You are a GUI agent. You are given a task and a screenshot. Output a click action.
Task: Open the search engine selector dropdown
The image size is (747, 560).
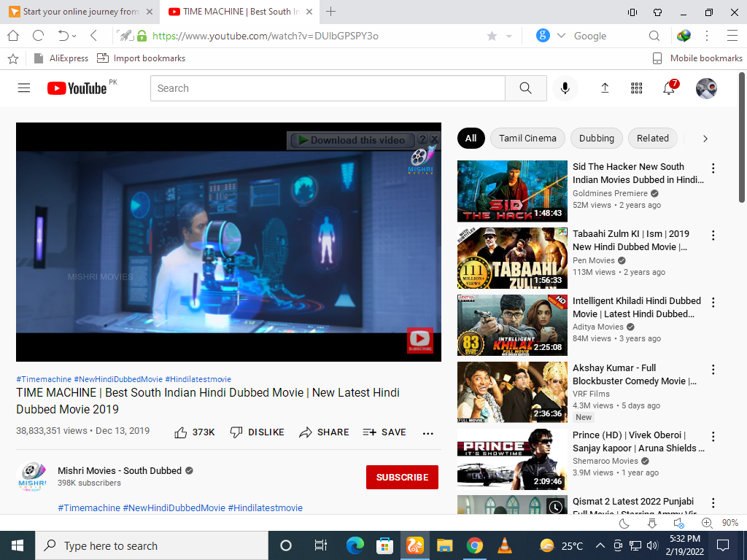pos(561,36)
